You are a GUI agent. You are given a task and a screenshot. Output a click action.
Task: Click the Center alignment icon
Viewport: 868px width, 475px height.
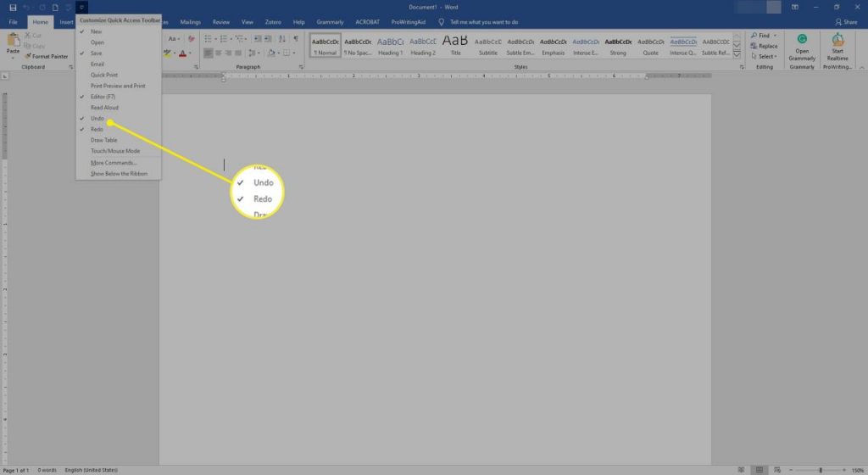tap(218, 53)
